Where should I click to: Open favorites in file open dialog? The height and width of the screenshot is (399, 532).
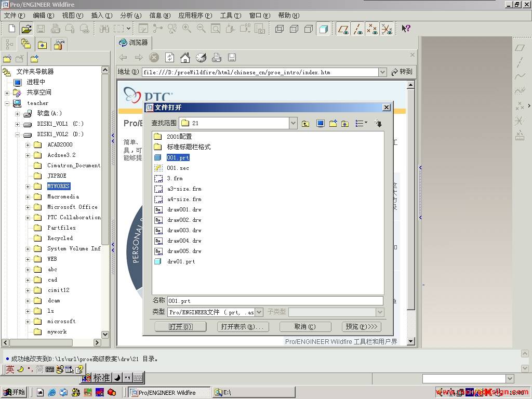click(x=345, y=124)
